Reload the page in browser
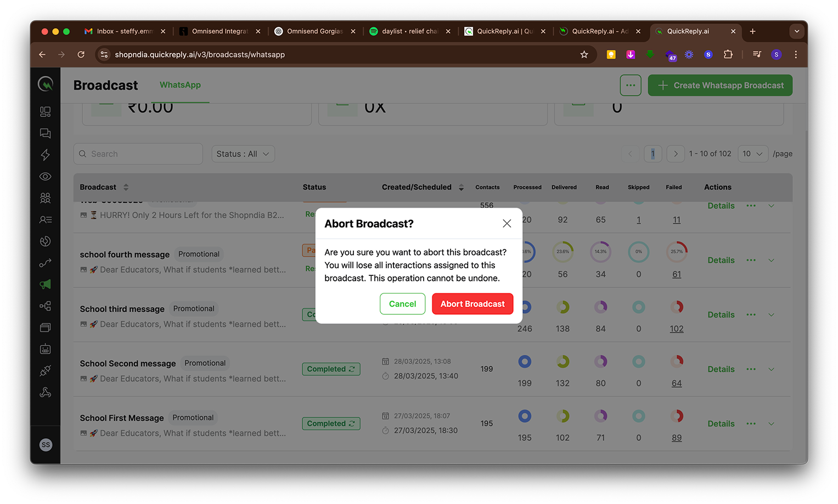This screenshot has width=838, height=504. 81,54
